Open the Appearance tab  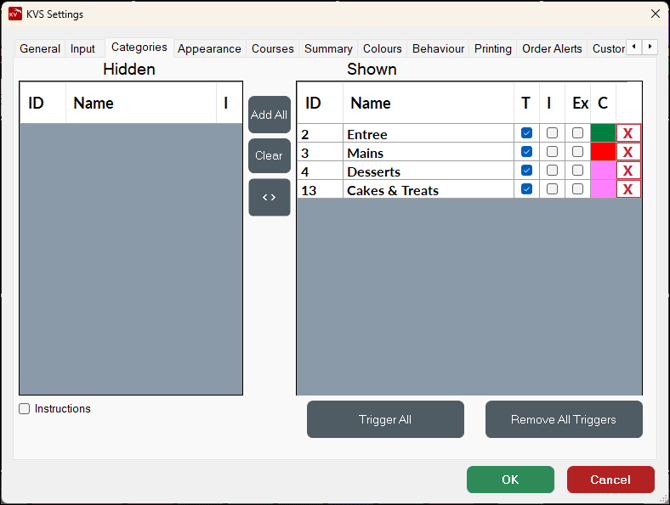coord(209,49)
